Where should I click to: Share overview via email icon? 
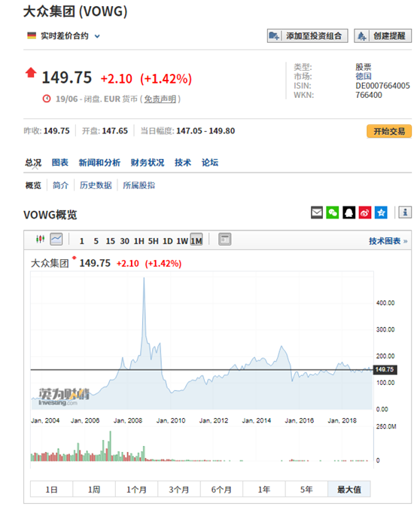pos(317,212)
